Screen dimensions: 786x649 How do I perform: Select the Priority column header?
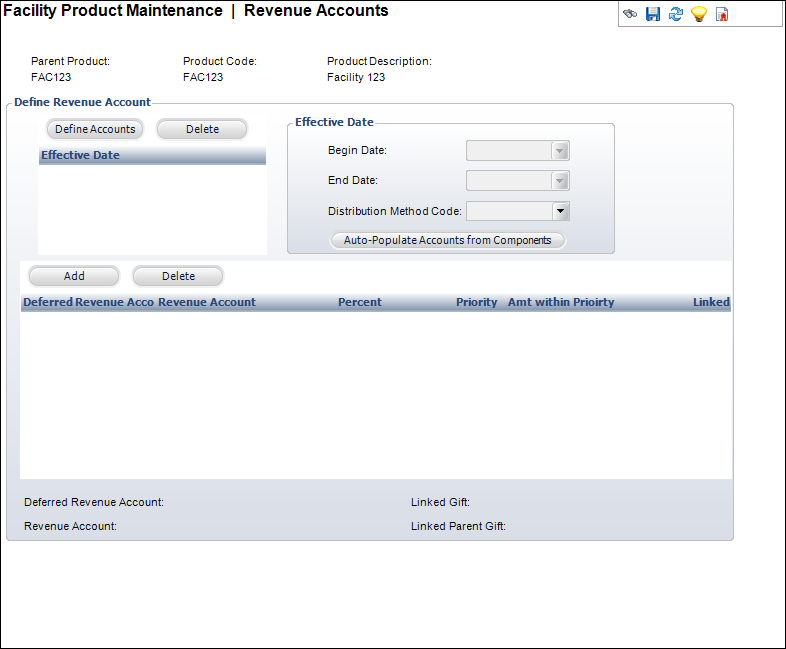476,302
